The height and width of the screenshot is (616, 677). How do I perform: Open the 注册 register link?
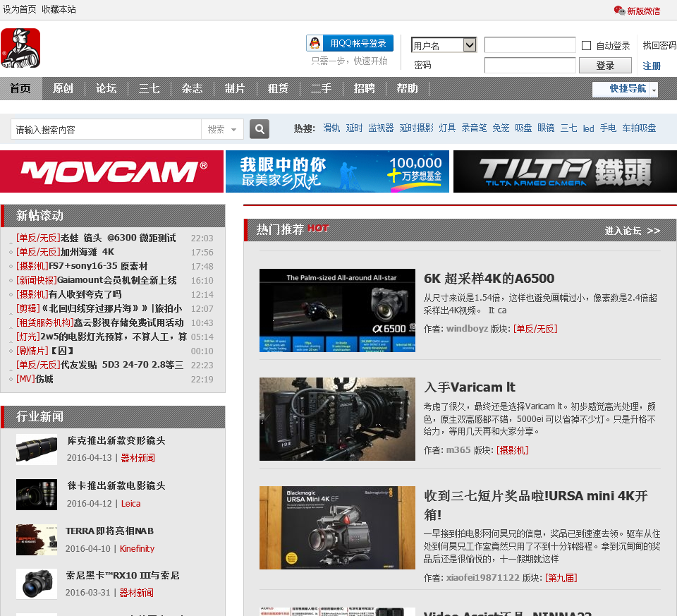652,66
